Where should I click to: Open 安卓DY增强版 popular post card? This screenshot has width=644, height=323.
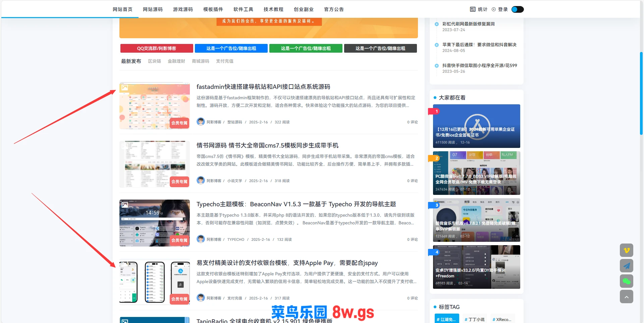pyautogui.click(x=476, y=267)
